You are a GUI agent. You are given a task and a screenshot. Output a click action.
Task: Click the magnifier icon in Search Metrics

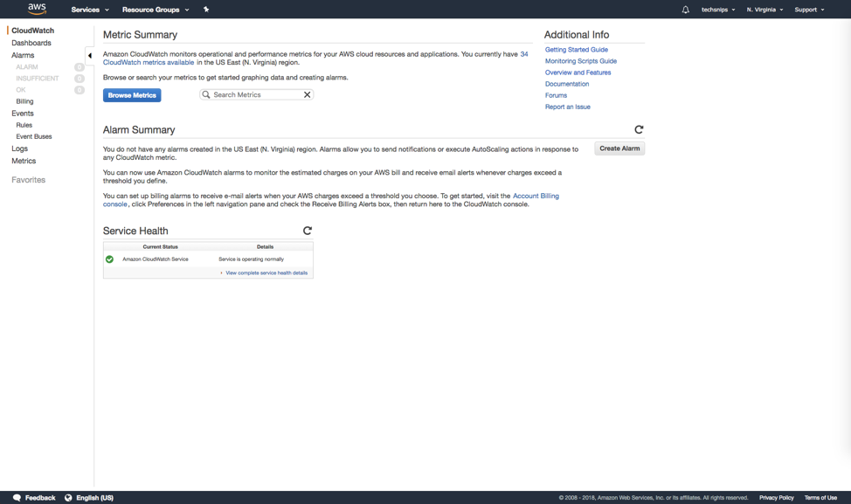(x=206, y=94)
